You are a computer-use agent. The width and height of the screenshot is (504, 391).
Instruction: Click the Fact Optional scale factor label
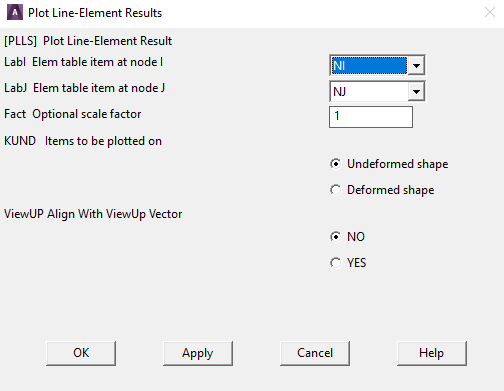pos(73,114)
